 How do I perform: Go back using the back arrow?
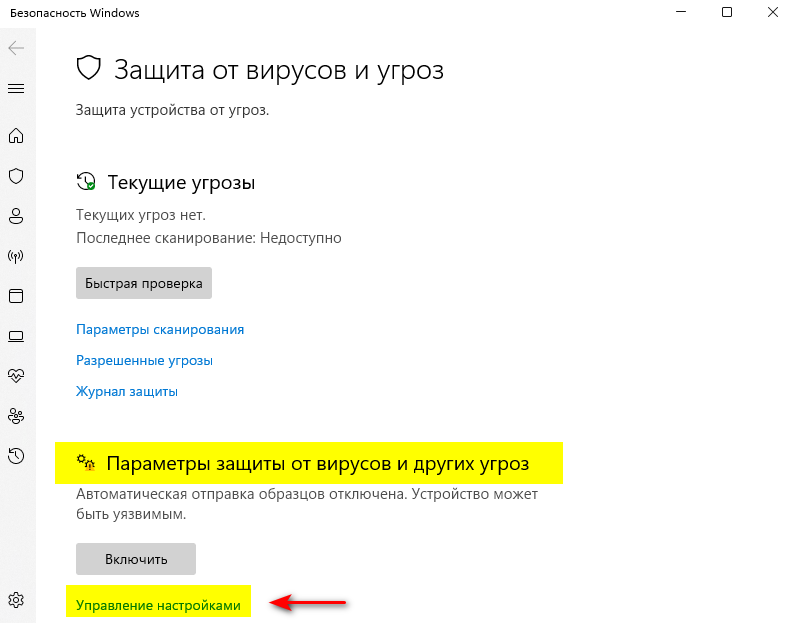[x=16, y=48]
